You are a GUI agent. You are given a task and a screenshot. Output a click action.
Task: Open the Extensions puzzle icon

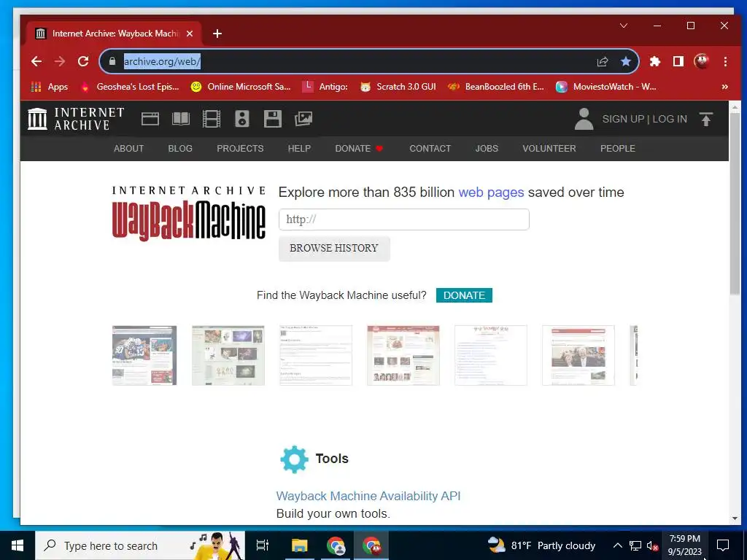(x=655, y=61)
